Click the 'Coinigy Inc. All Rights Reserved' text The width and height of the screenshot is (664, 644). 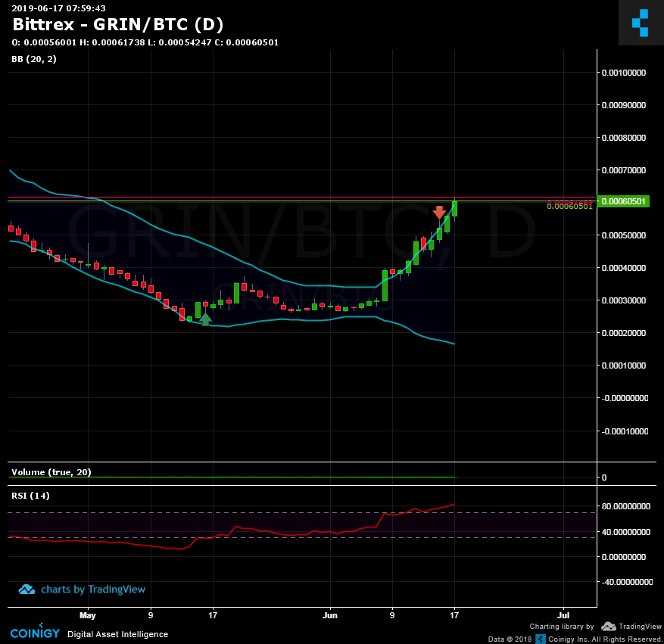[x=605, y=639]
